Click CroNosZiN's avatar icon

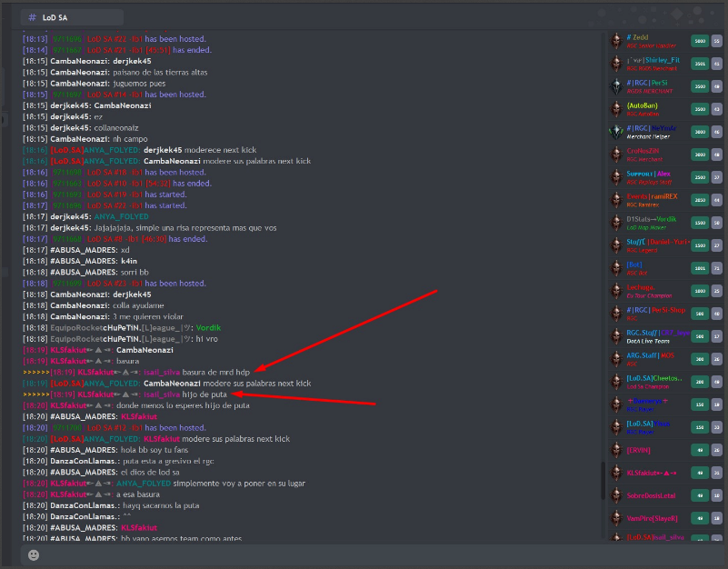[616, 155]
